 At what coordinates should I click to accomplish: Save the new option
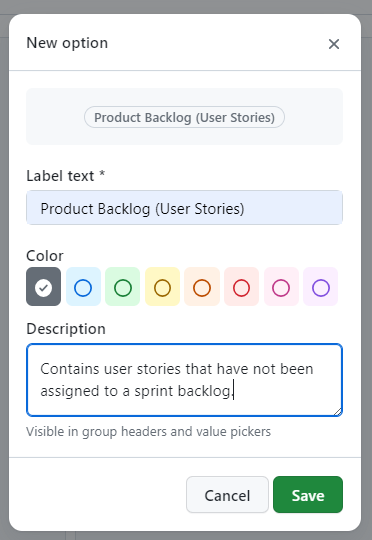(x=308, y=495)
